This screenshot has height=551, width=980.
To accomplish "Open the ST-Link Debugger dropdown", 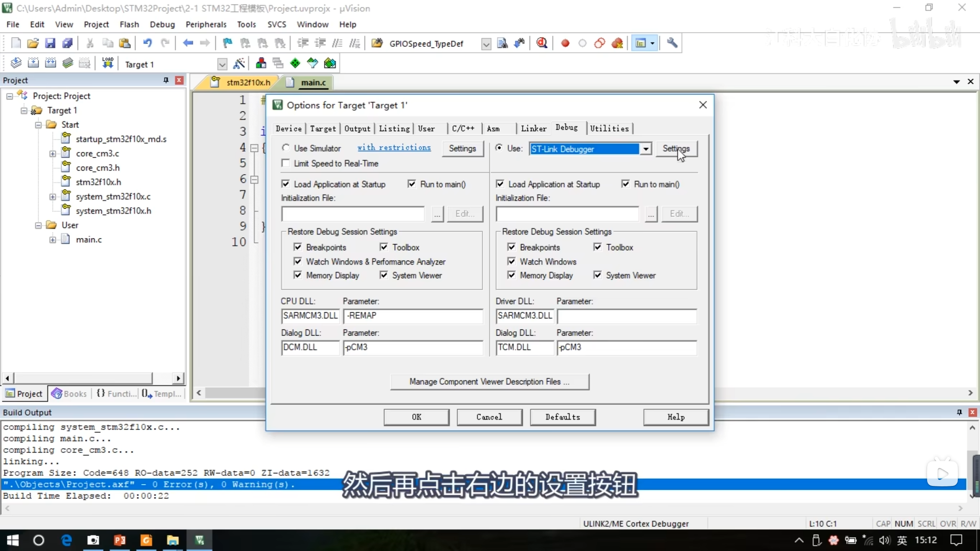I will point(646,149).
